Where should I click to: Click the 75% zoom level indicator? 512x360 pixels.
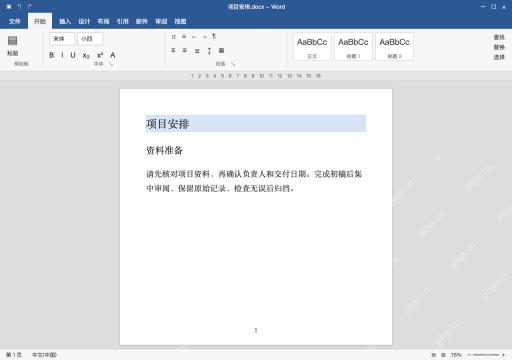pyautogui.click(x=456, y=355)
